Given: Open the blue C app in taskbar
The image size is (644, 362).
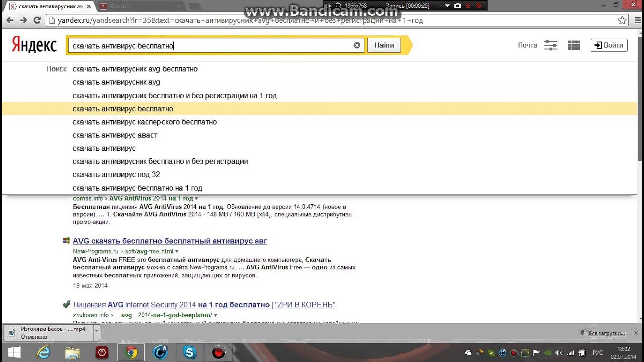Looking at the screenshot, I should [x=160, y=352].
